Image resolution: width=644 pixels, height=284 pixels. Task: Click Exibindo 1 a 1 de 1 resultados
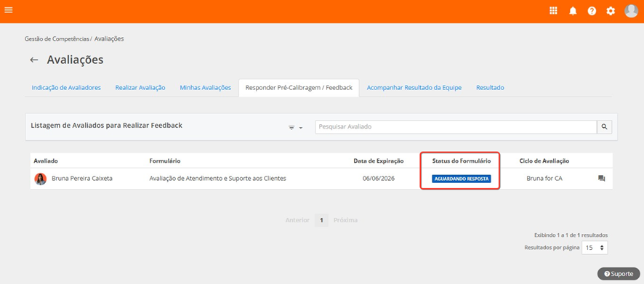[571, 235]
